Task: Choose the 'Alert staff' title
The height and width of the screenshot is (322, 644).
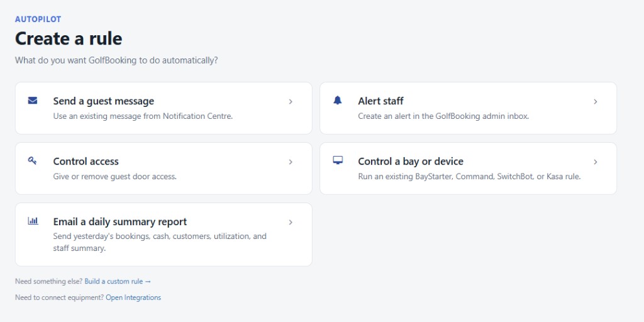Action: (380, 101)
